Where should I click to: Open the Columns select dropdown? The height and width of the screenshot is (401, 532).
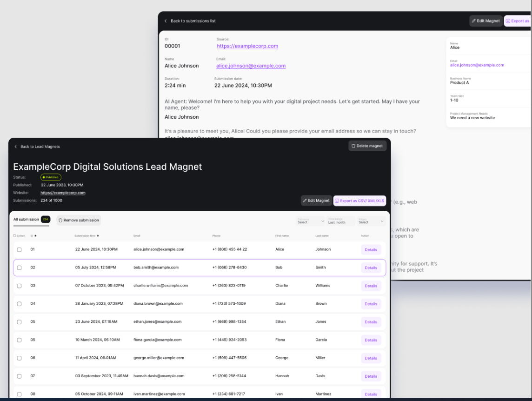pos(310,221)
